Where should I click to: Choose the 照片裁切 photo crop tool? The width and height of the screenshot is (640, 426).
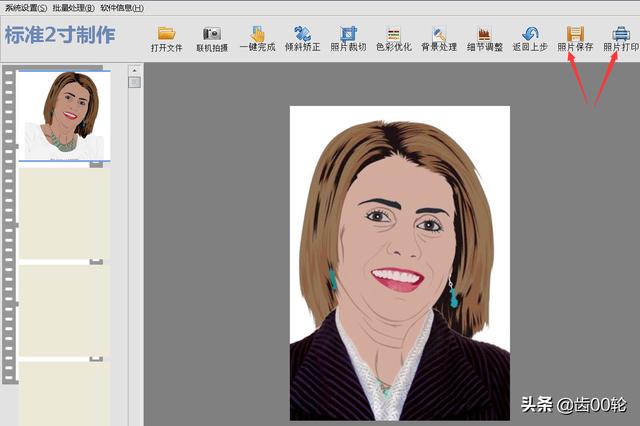[348, 34]
